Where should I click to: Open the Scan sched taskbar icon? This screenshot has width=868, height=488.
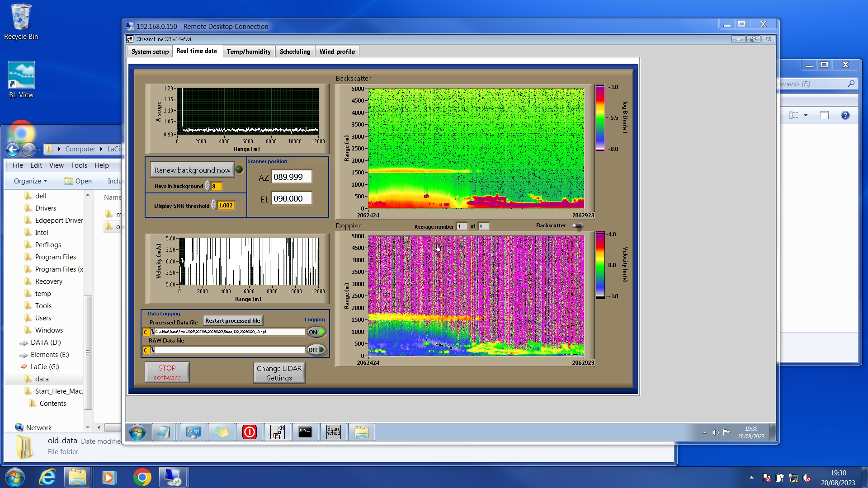(x=333, y=432)
